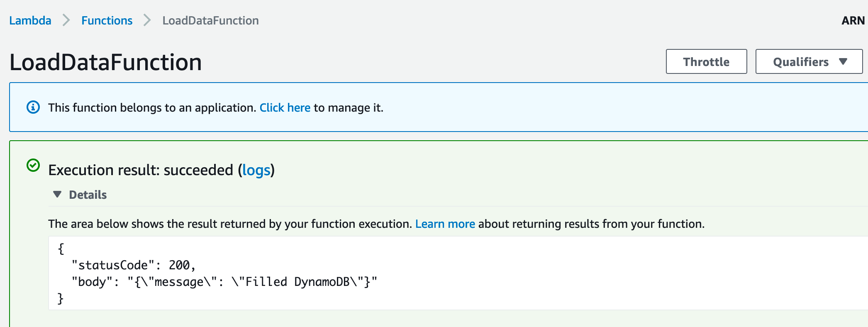Go to Lambda in the breadcrumb
The height and width of the screenshot is (327, 868).
coord(30,20)
